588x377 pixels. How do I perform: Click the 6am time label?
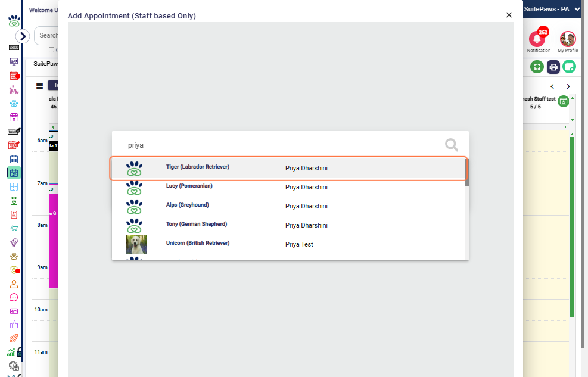[42, 140]
